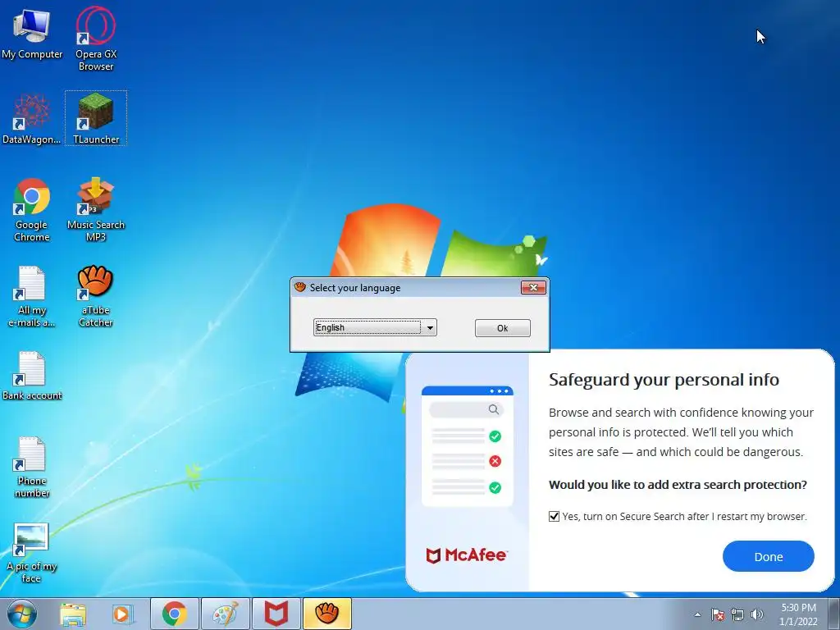Open the volume speaker tray icon
Screen dimensions: 840x630
757,614
